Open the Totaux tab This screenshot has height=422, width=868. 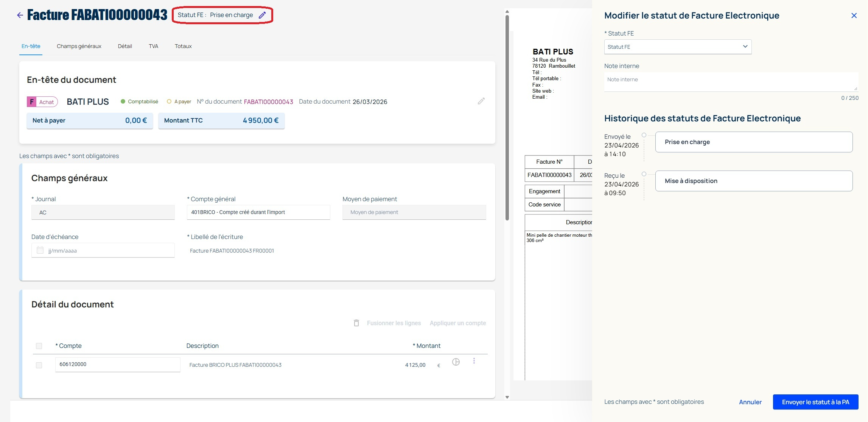(x=183, y=46)
